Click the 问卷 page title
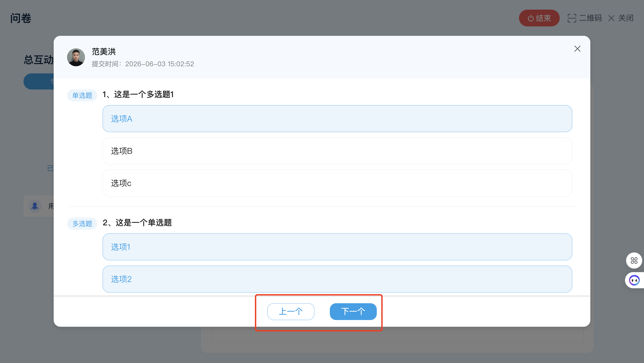This screenshot has width=644, height=363. tap(21, 18)
